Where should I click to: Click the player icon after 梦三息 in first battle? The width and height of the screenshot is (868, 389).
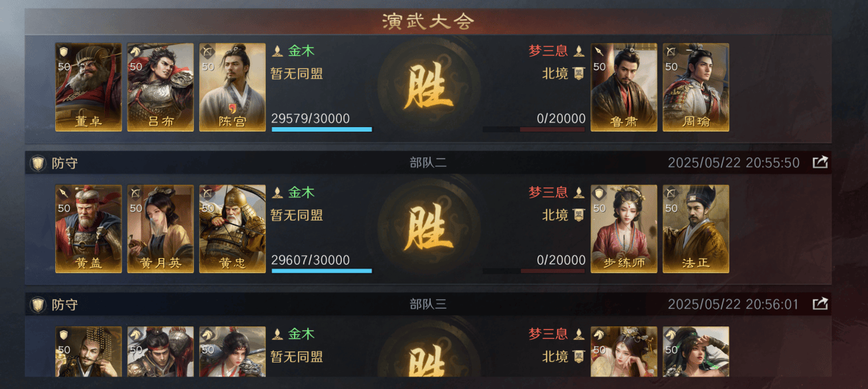tap(579, 51)
